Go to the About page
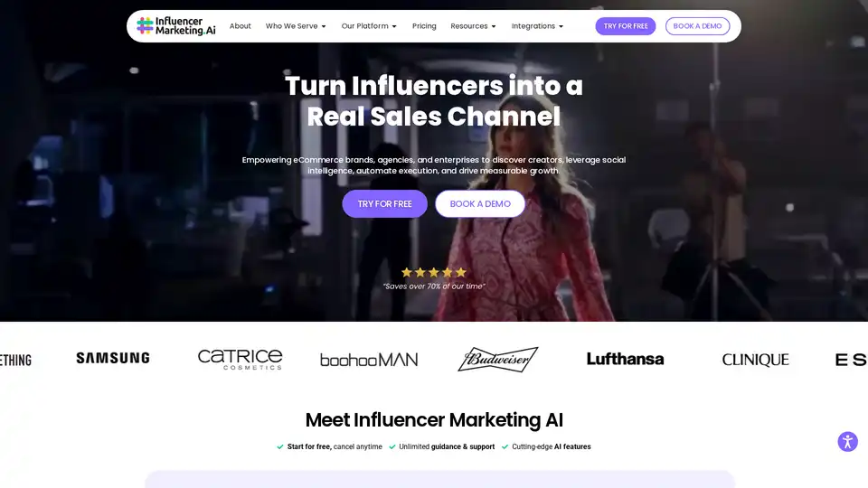 [x=241, y=26]
